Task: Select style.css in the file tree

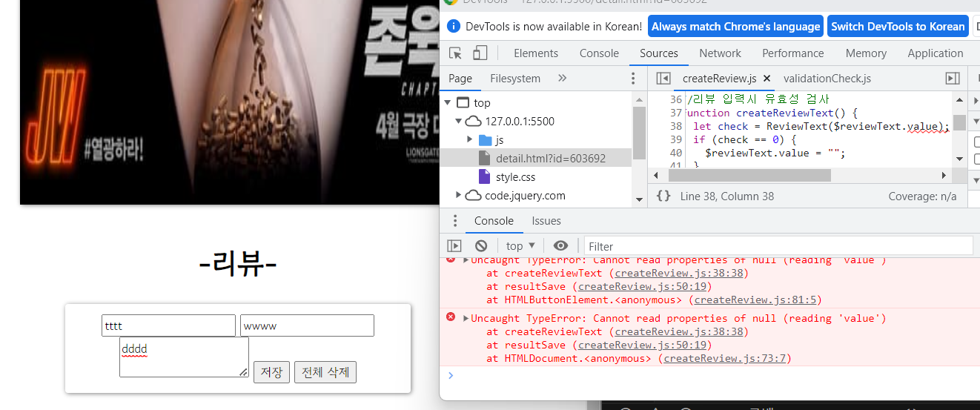Action: tap(515, 177)
